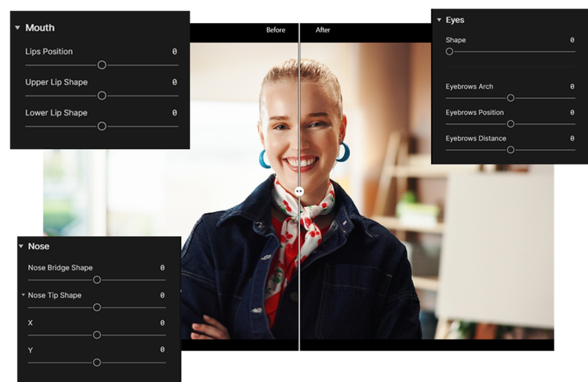
Task: Click the Nose Tip Shape slider handle
Action: point(97,308)
